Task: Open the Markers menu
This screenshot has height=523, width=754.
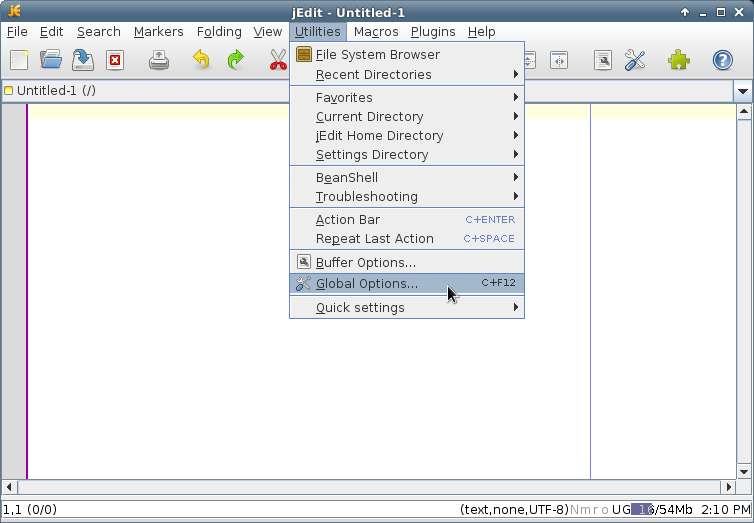Action: pyautogui.click(x=158, y=32)
